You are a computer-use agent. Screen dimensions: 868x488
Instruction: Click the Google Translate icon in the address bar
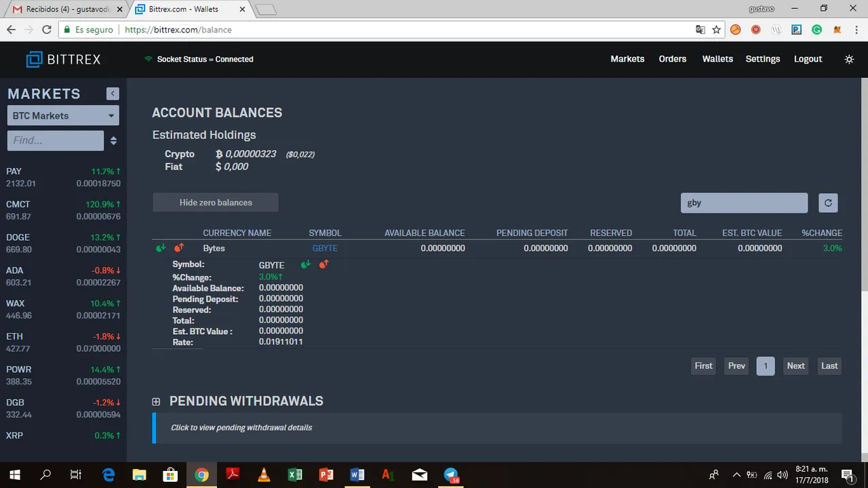[701, 30]
